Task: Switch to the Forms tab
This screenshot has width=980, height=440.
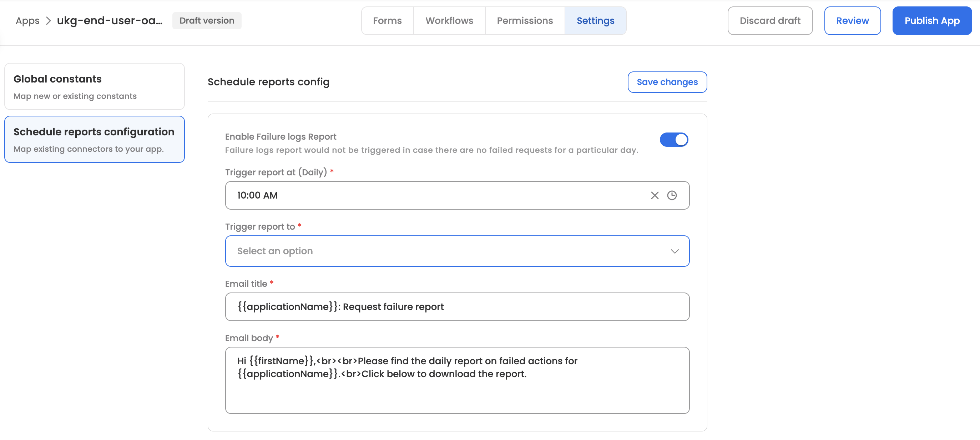Action: coord(387,21)
